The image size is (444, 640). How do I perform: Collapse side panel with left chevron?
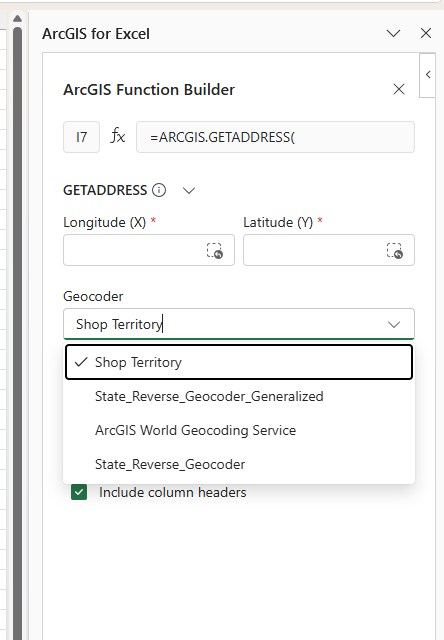coord(428,75)
